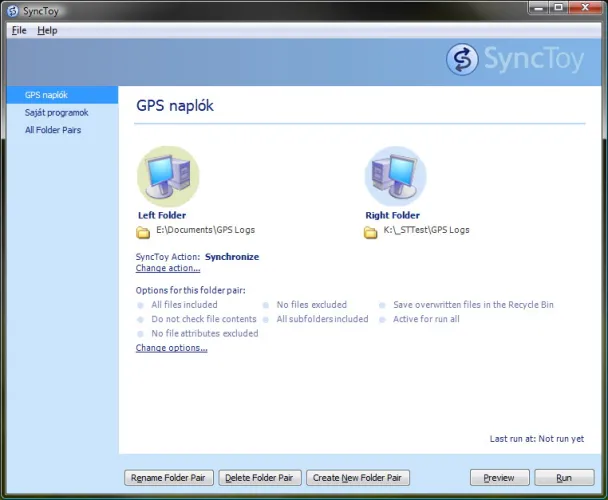Click the SyncToy icon in the title bar
Image resolution: width=608 pixels, height=500 pixels.
pos(12,11)
